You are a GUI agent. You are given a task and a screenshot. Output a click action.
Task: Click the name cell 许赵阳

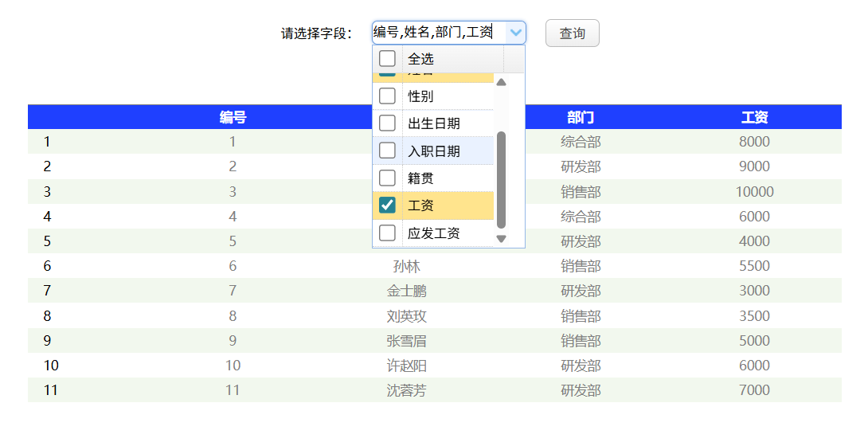click(x=407, y=366)
